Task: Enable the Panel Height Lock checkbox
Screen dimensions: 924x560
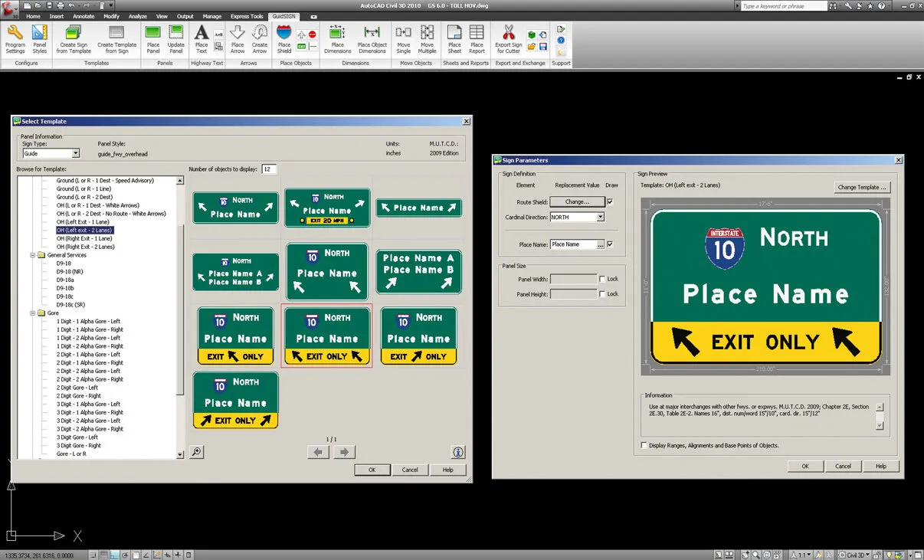Action: (602, 294)
